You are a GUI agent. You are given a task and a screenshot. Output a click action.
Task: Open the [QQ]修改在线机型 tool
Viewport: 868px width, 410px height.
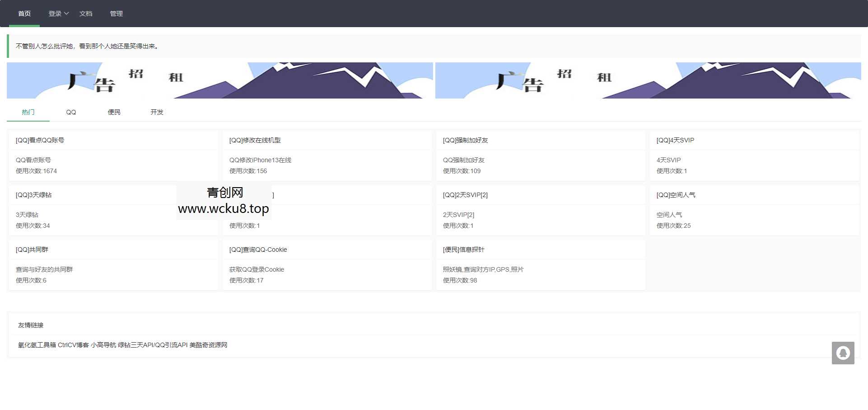point(255,140)
